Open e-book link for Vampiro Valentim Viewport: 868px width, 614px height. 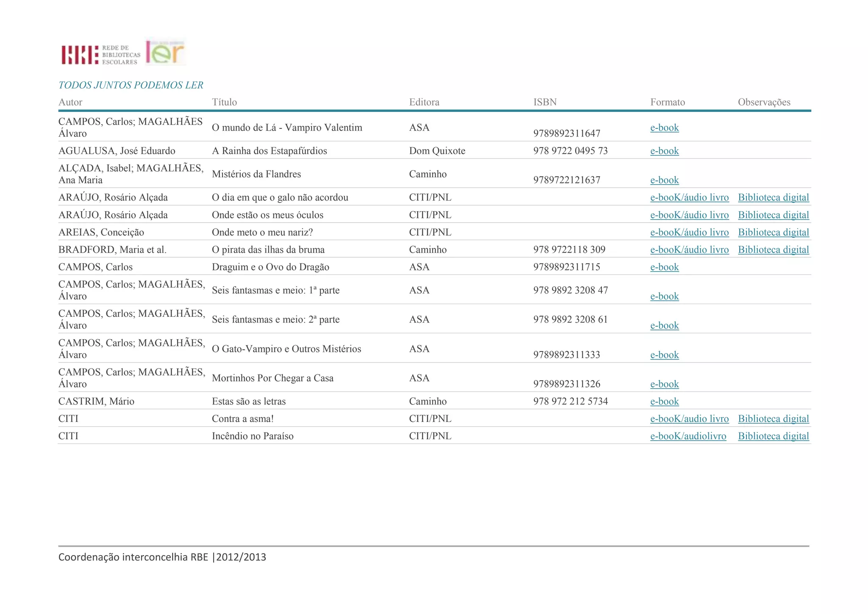(664, 128)
